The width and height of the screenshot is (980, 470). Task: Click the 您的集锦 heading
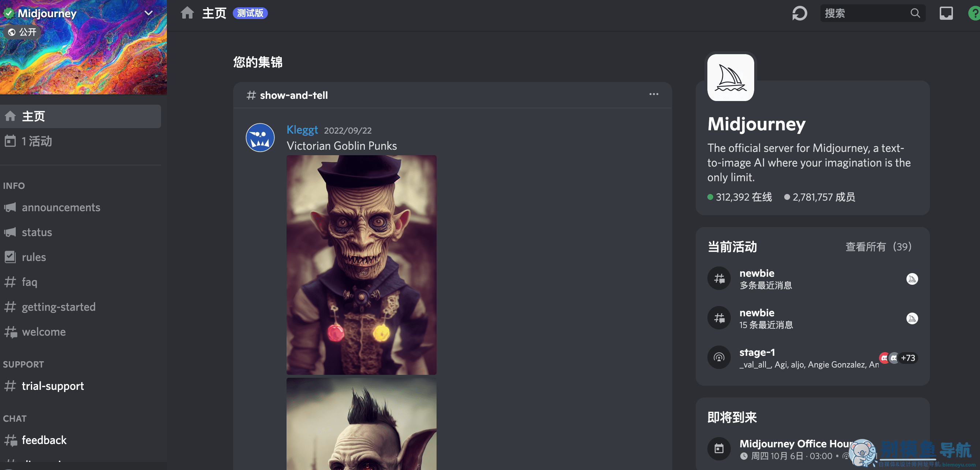258,62
